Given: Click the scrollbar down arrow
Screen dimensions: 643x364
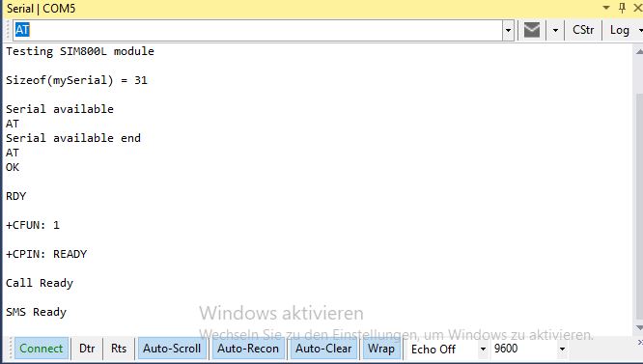Looking at the screenshot, I should point(639,327).
